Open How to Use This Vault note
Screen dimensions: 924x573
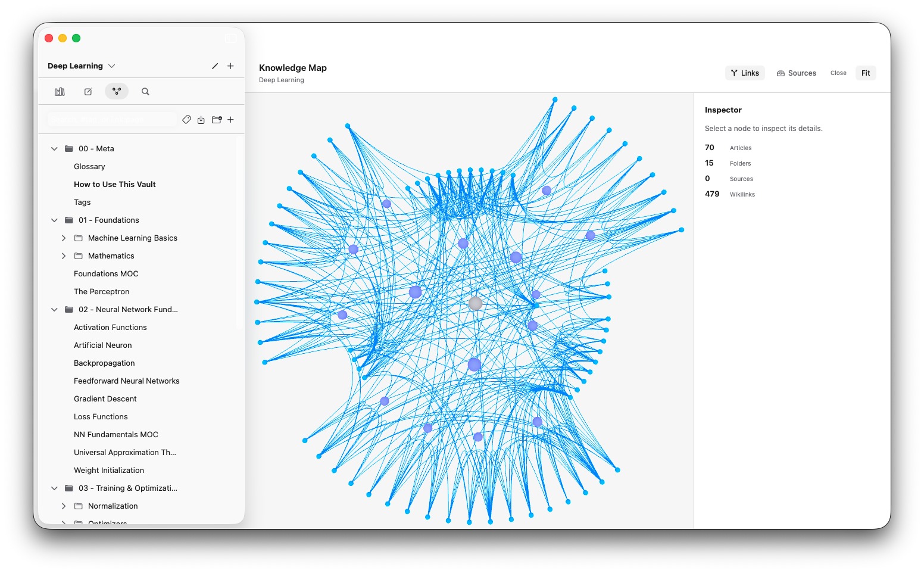coord(115,185)
